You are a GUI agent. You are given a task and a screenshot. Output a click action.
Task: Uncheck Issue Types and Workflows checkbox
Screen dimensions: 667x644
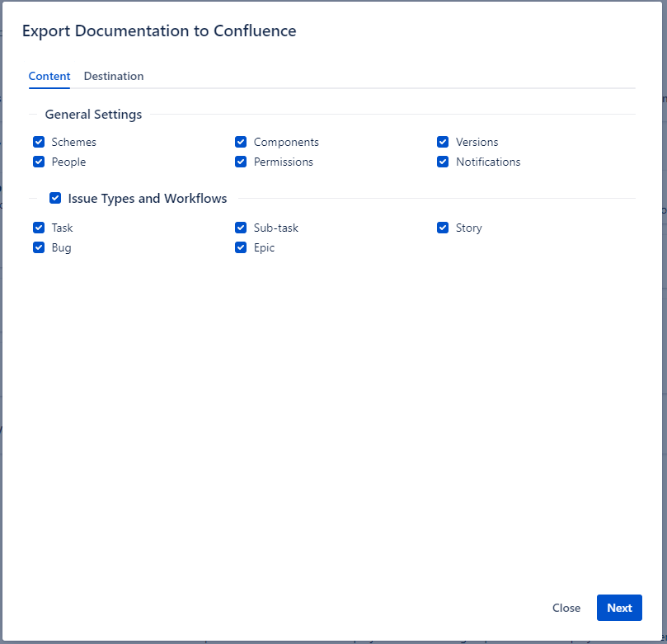(55, 198)
